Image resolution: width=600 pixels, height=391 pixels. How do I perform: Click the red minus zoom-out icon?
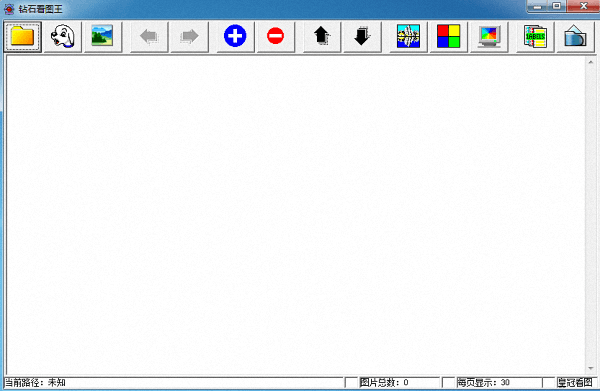(x=276, y=37)
